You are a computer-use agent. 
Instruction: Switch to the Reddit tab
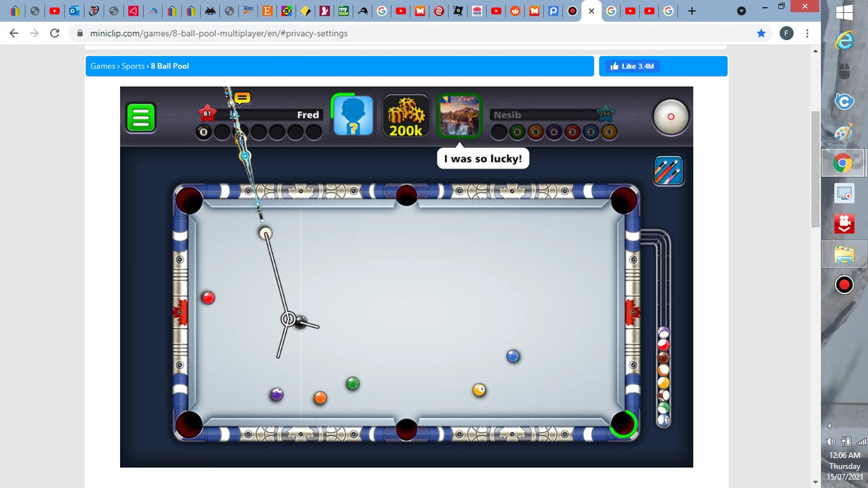pos(516,11)
